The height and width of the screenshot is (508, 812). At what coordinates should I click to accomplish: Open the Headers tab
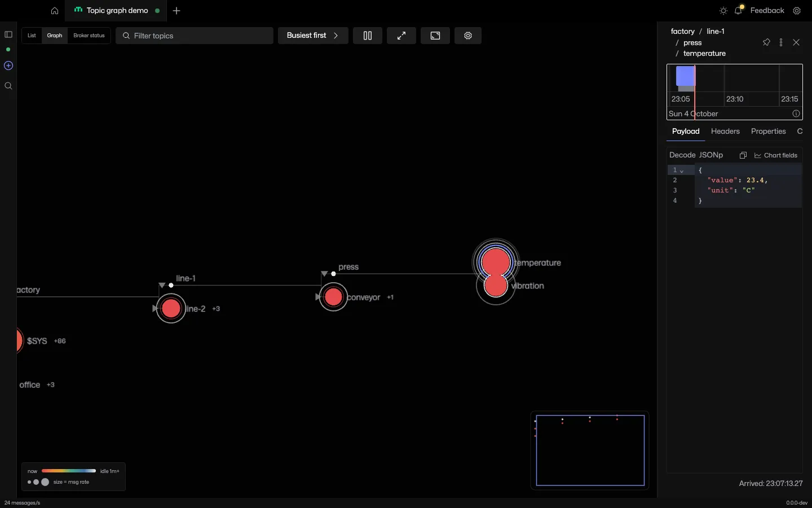725,131
